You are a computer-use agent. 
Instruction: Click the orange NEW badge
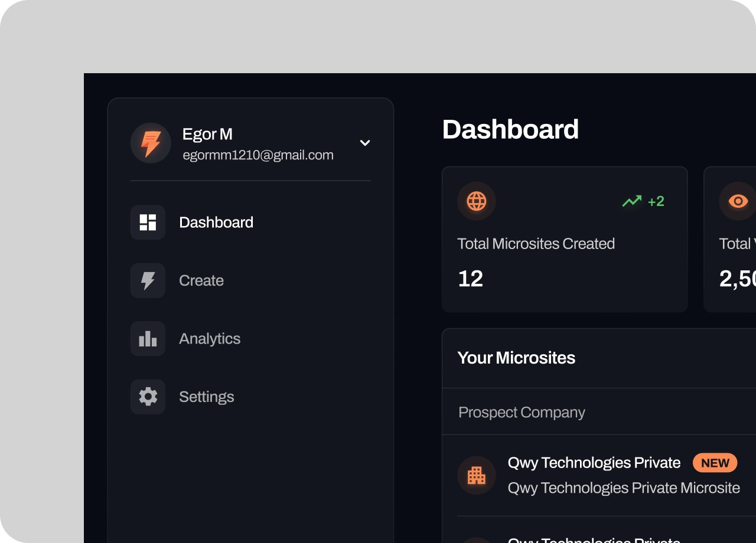tap(715, 463)
